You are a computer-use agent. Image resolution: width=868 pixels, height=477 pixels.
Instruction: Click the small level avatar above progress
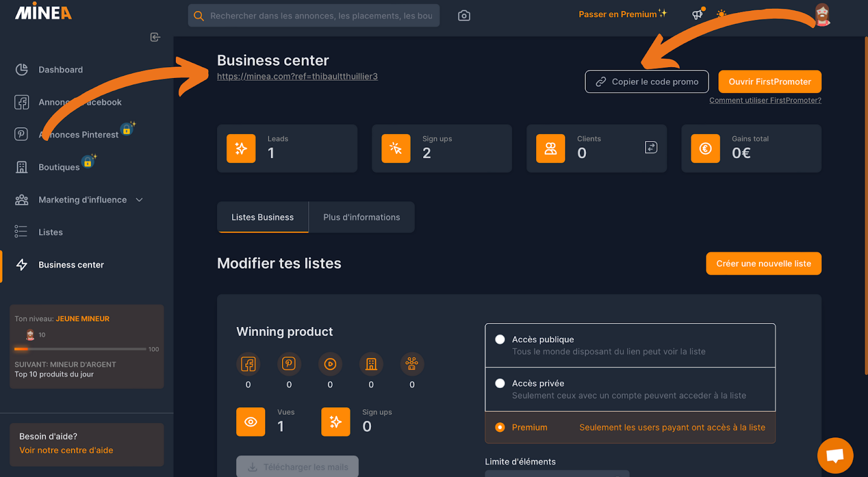coord(30,335)
